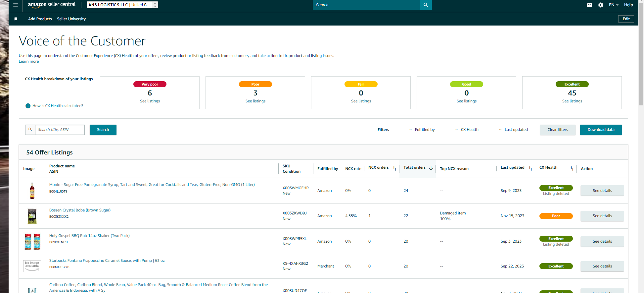Open the Help menu

(628, 5)
